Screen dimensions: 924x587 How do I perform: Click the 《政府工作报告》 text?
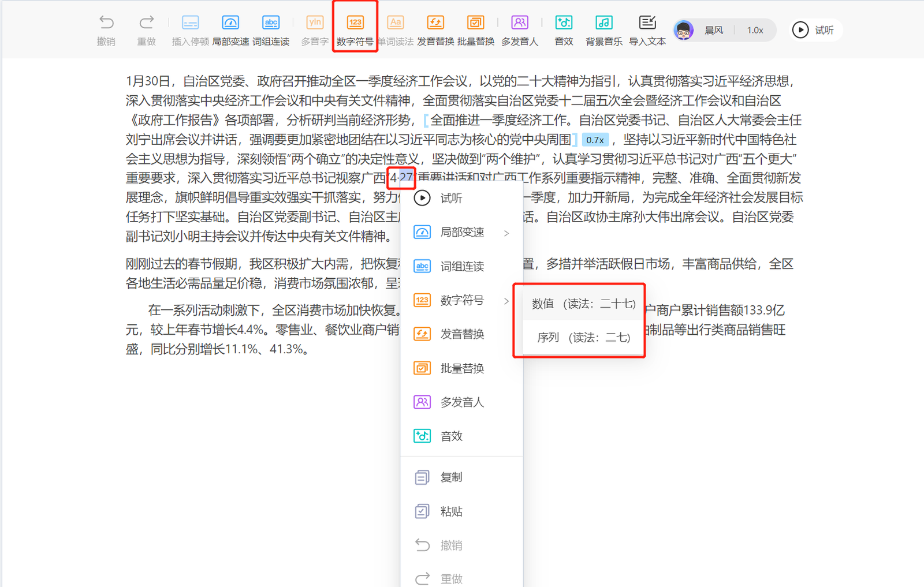click(x=175, y=120)
